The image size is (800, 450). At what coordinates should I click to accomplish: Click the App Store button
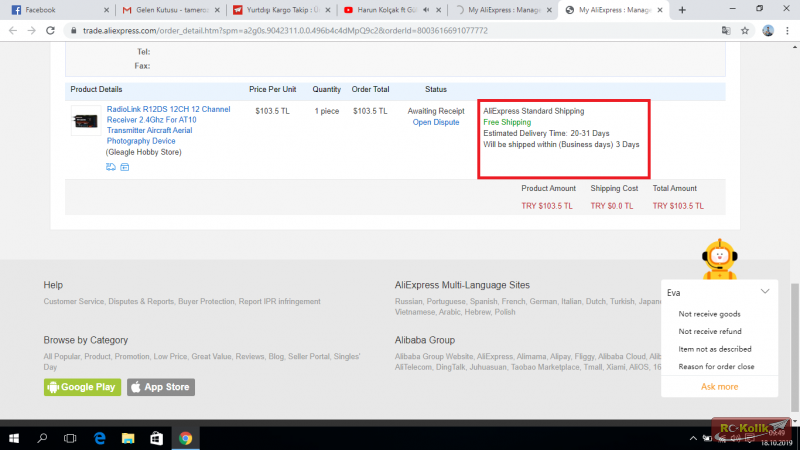point(161,387)
